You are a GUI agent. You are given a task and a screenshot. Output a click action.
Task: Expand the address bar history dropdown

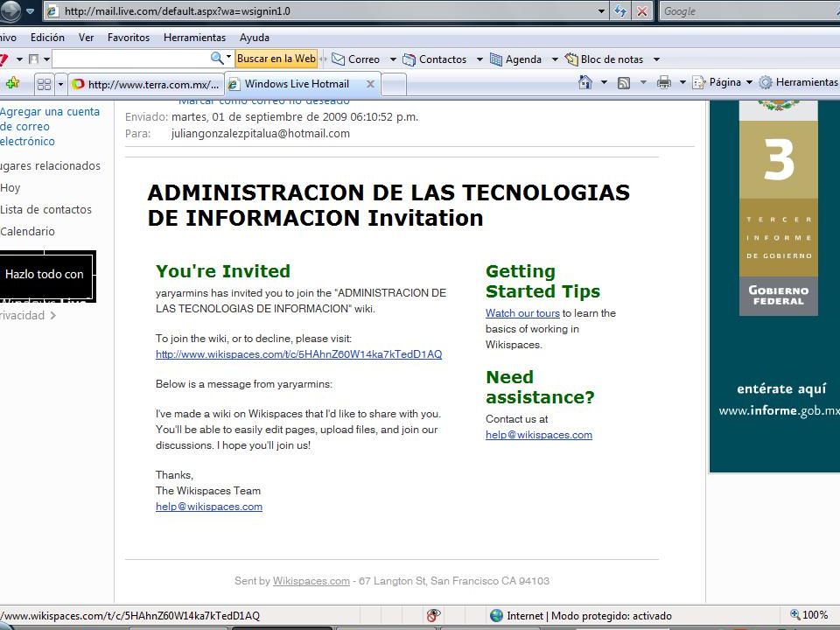pyautogui.click(x=601, y=10)
